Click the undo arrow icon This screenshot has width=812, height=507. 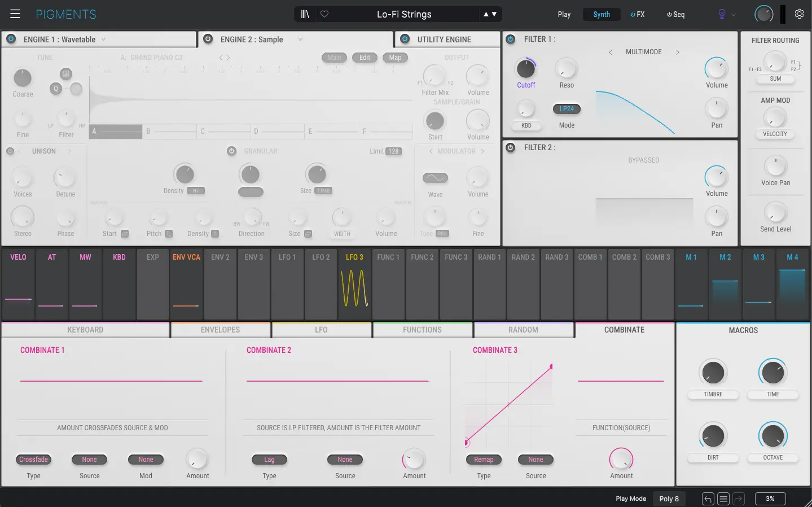708,499
